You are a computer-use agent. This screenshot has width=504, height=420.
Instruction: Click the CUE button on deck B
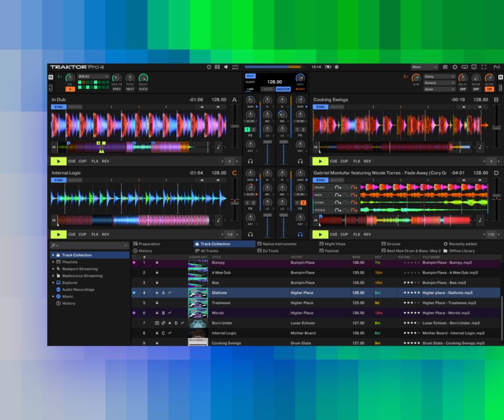tap(333, 161)
